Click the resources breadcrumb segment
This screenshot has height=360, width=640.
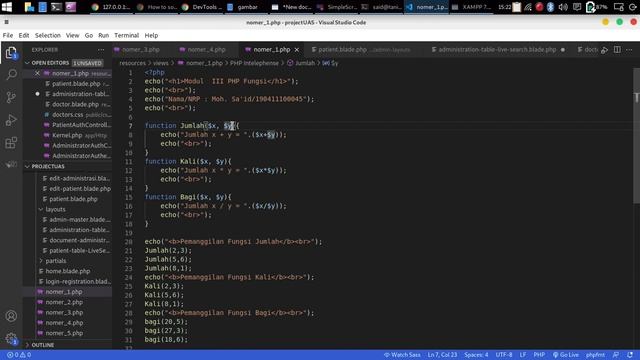132,63
